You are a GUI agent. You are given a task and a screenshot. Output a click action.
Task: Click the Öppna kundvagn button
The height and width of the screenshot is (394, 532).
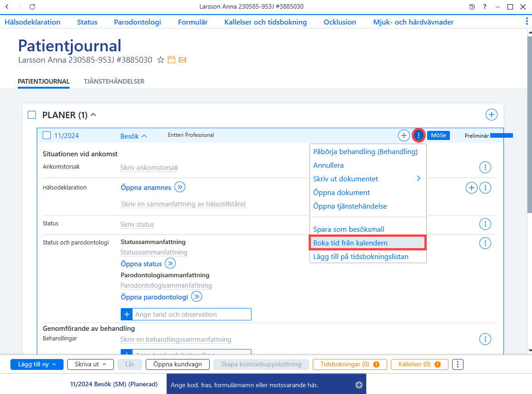[x=177, y=364]
